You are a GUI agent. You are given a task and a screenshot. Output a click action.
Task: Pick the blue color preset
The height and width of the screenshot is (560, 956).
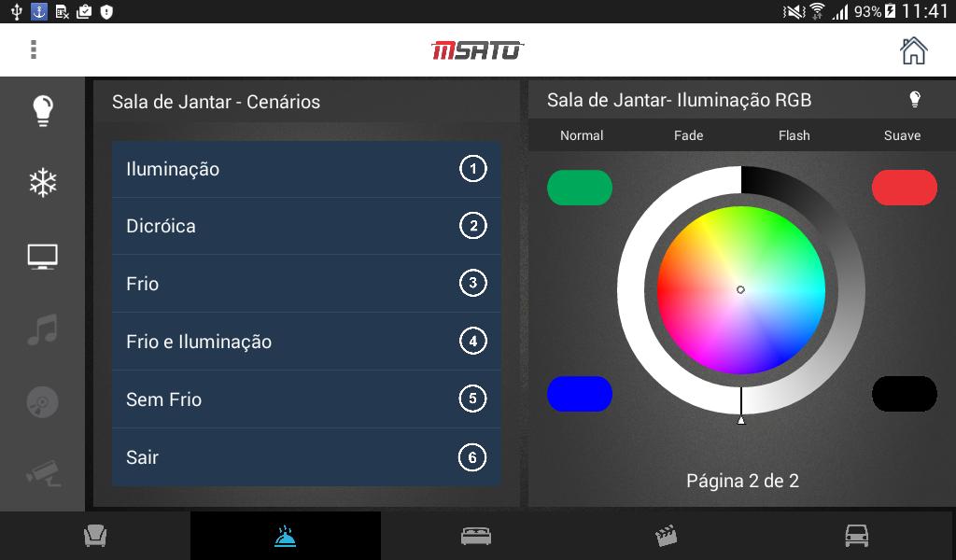pyautogui.click(x=580, y=394)
